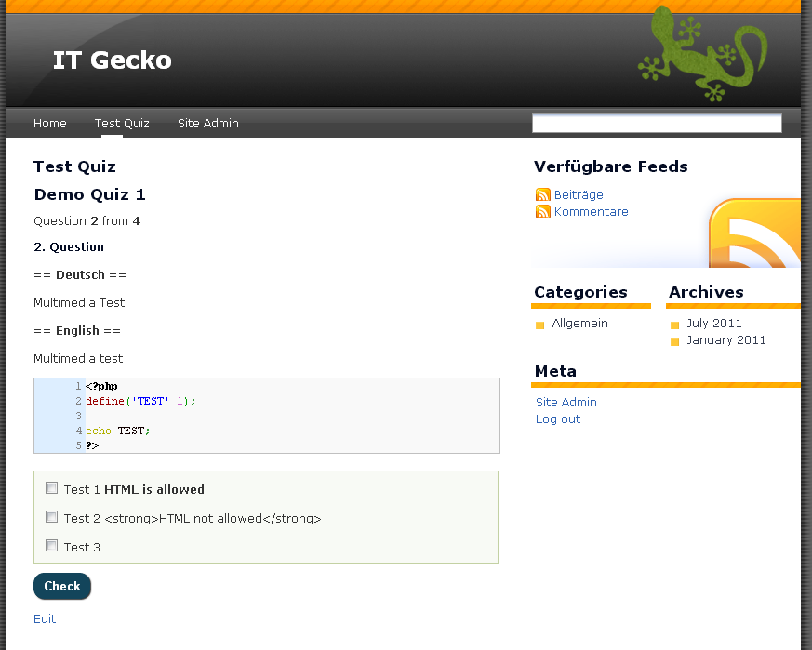Click the Log out link
This screenshot has width=812, height=650.
click(558, 419)
